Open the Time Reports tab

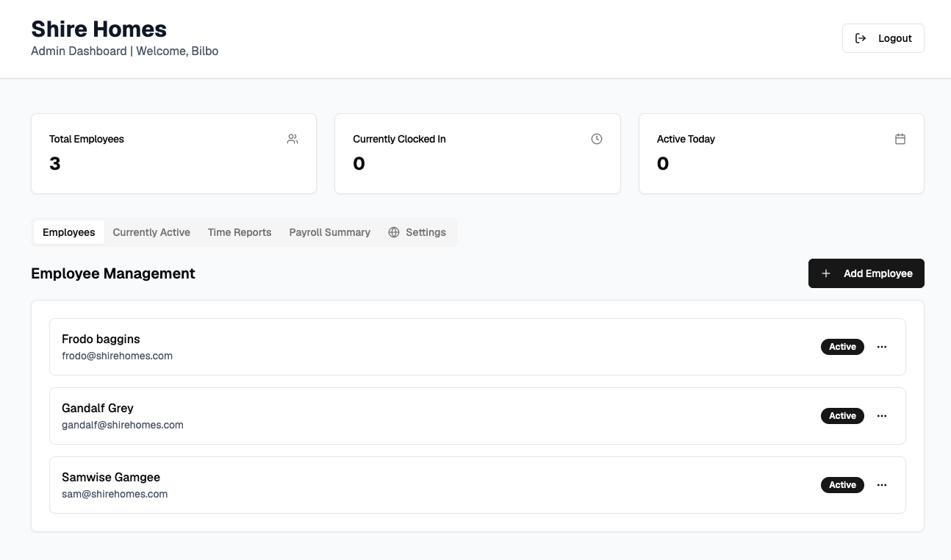[240, 231]
